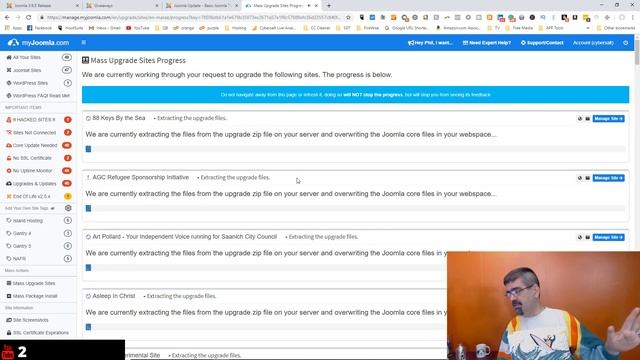The width and height of the screenshot is (640, 360).
Task: Click the blue do-not-navigate-away notice banner
Action: click(x=356, y=95)
